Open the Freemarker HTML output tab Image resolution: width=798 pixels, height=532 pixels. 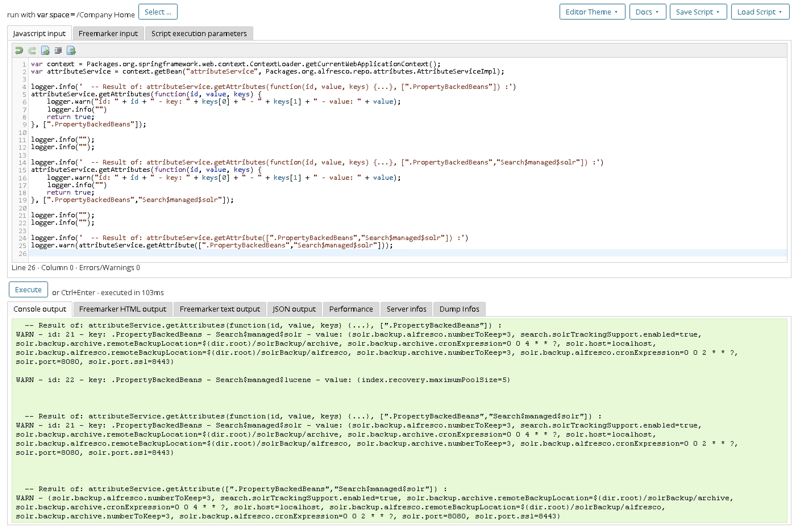[x=123, y=309]
